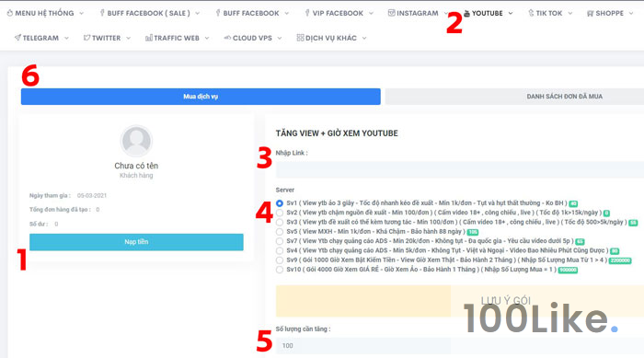Click the Instagram icon in the top menu
This screenshot has width=644, height=358.
pyautogui.click(x=391, y=13)
